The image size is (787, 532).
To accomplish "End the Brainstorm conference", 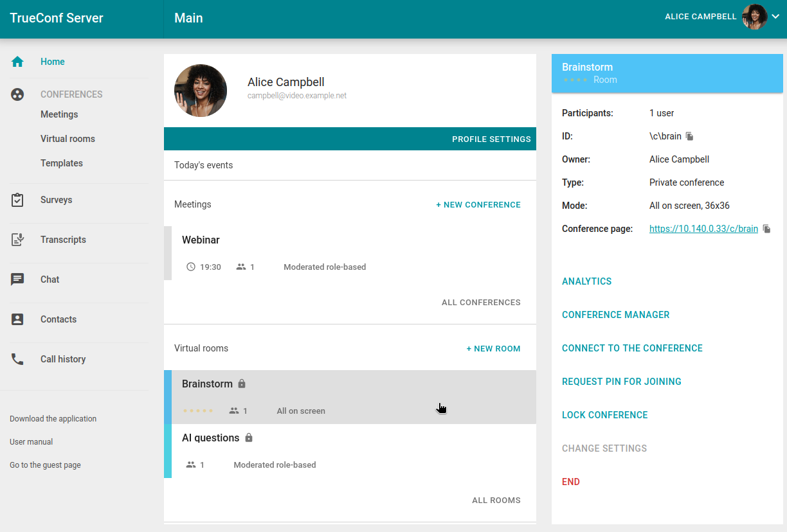I will [571, 482].
